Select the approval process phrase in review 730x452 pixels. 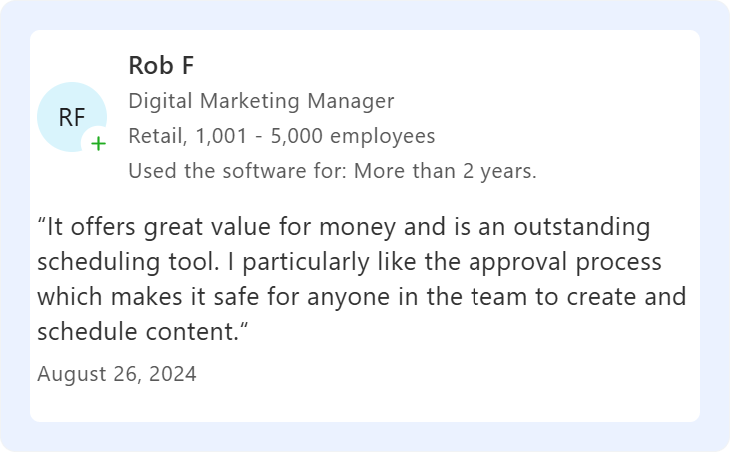click(565, 262)
